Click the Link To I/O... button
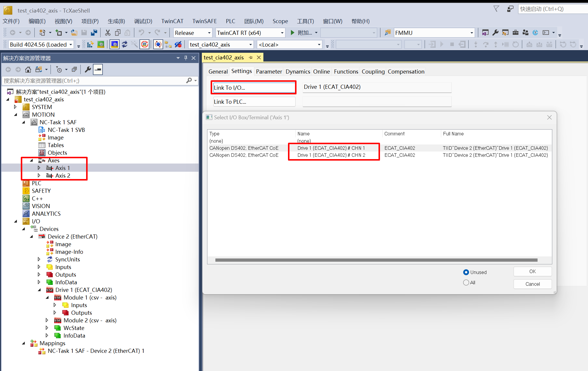588x371 pixels. (x=254, y=88)
